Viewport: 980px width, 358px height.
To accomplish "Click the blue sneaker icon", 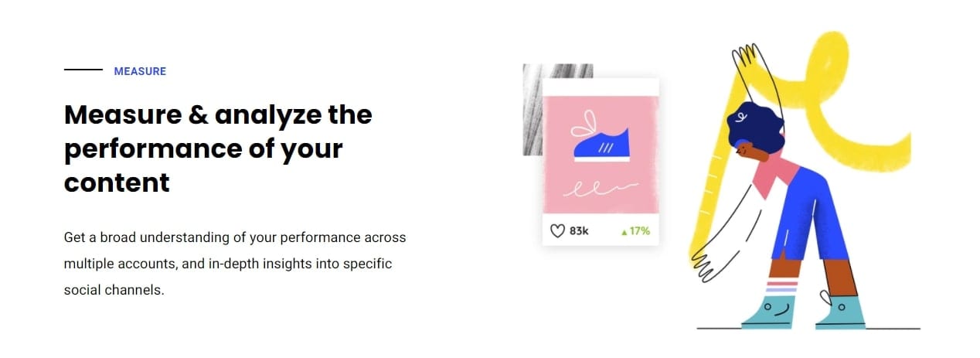I will (601, 146).
